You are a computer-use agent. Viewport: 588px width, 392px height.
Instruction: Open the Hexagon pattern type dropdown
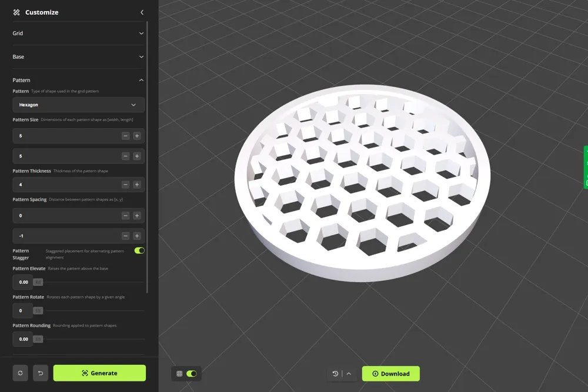pyautogui.click(x=78, y=104)
